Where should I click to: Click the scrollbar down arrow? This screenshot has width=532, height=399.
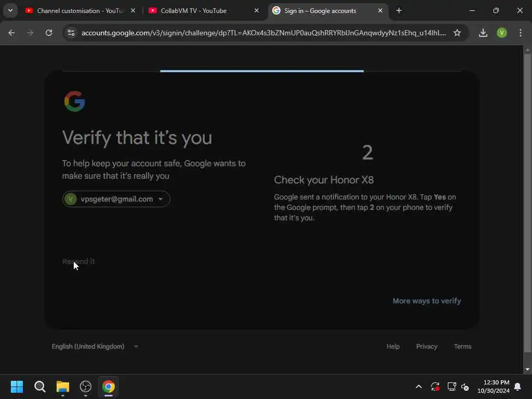[x=527, y=369]
